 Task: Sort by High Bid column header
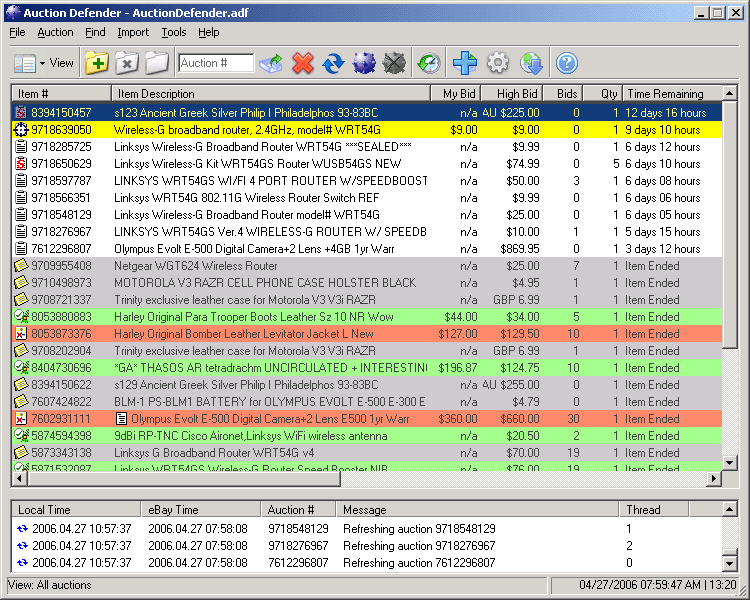pyautogui.click(x=516, y=93)
